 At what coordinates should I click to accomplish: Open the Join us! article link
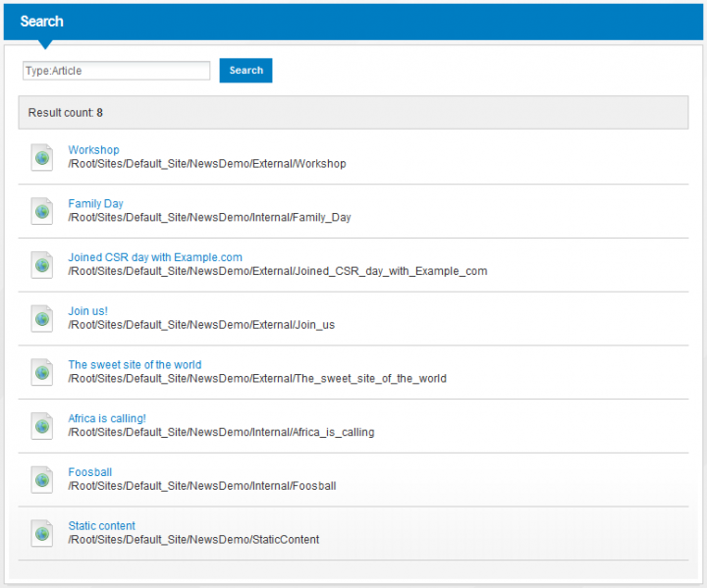coord(88,311)
